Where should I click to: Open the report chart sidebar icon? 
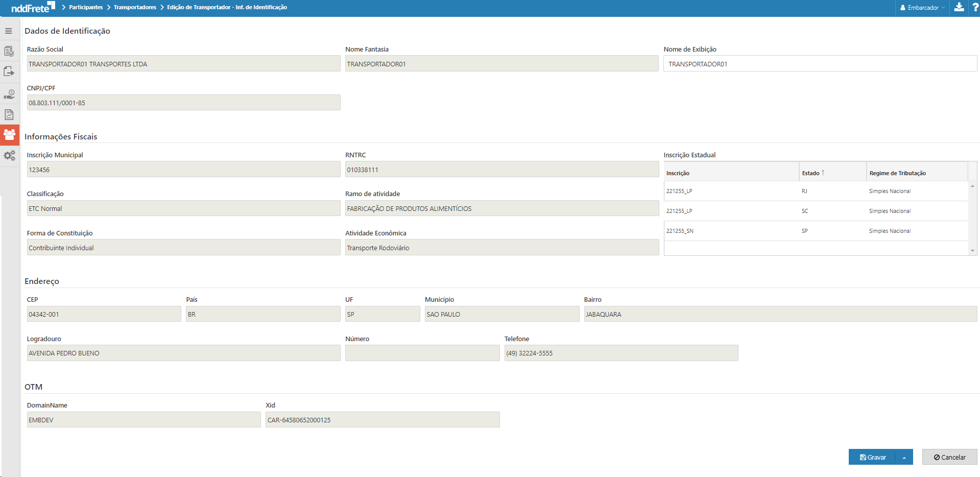click(x=9, y=114)
